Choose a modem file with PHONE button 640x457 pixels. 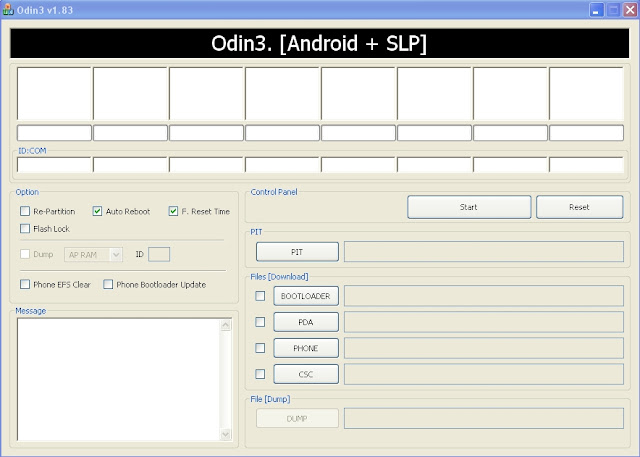point(306,348)
